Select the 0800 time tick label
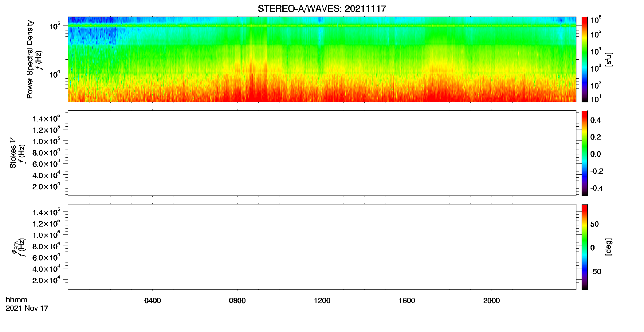Screen dimensions: 644x332 point(237,301)
